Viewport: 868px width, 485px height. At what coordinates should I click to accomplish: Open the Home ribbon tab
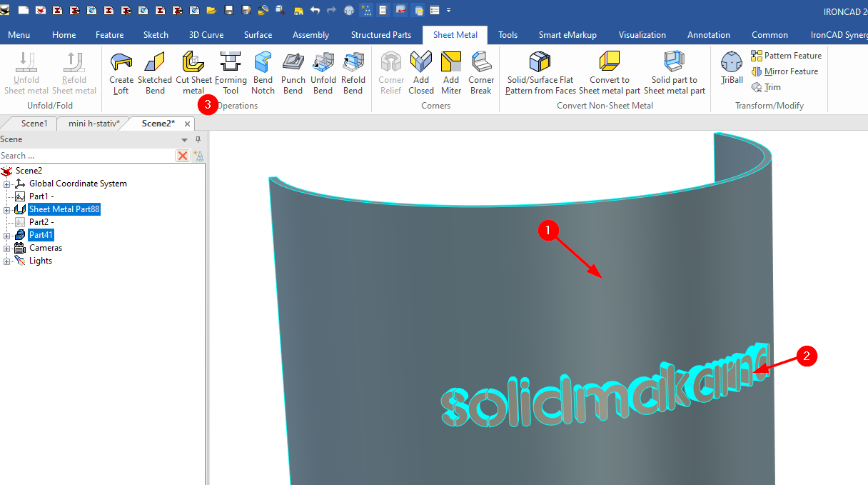pyautogui.click(x=64, y=35)
